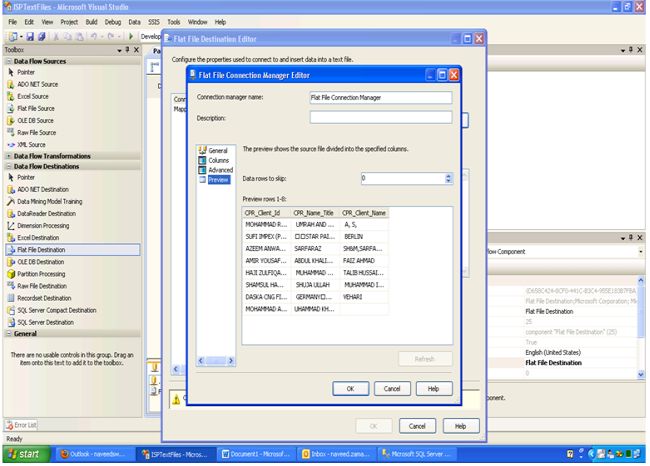Screen dimensions: 650x466
Task: Select the Partition Processing toolbox item
Action: (x=41, y=274)
